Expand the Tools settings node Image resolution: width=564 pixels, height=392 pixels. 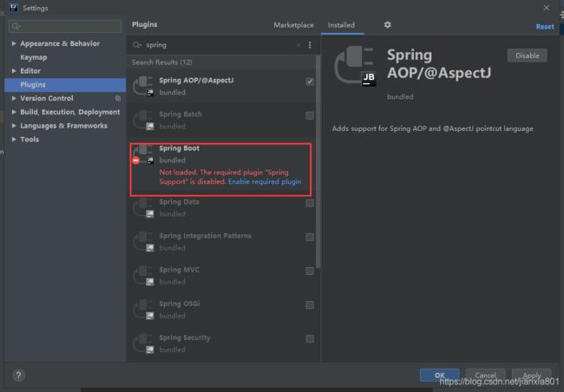click(x=14, y=139)
